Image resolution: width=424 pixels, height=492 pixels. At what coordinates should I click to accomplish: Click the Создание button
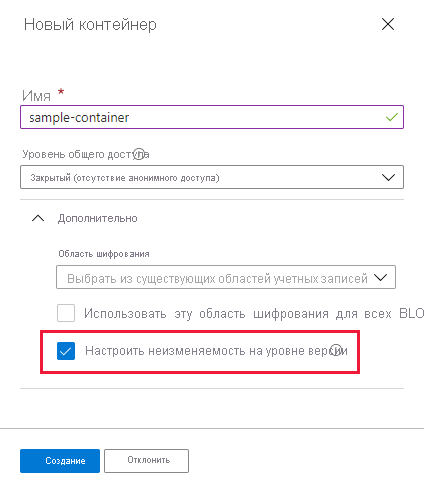[x=60, y=461]
